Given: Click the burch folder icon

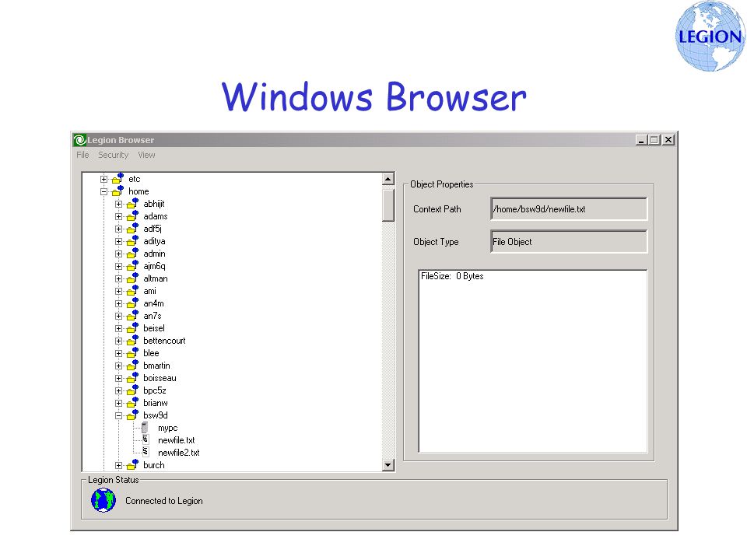Looking at the screenshot, I should 132,465.
